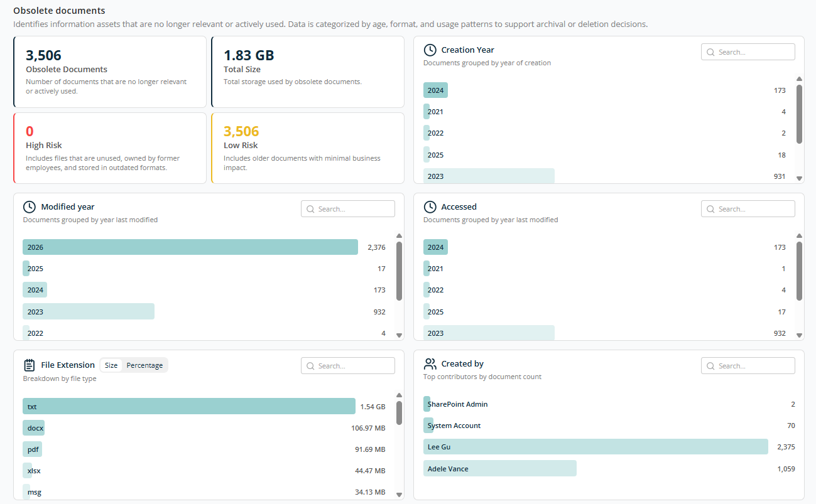Click the down arrow of Creation Year scrollbar
Image resolution: width=816 pixels, height=504 pixels.
click(799, 178)
